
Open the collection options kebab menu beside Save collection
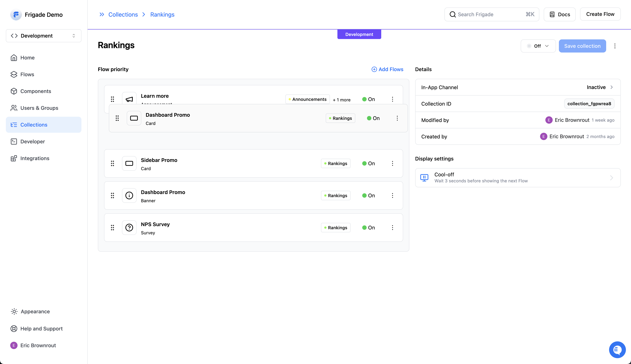615,46
